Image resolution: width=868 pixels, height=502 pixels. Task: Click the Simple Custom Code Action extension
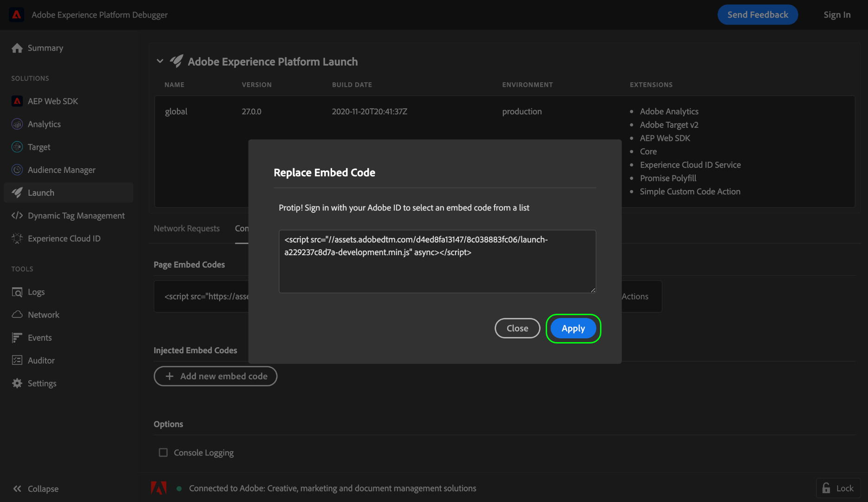tap(690, 192)
